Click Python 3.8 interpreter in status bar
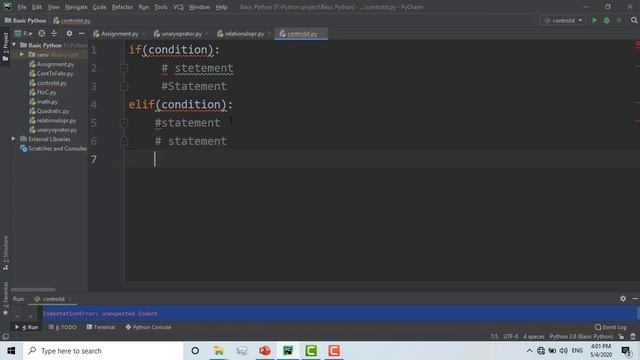640x360 pixels. point(581,337)
